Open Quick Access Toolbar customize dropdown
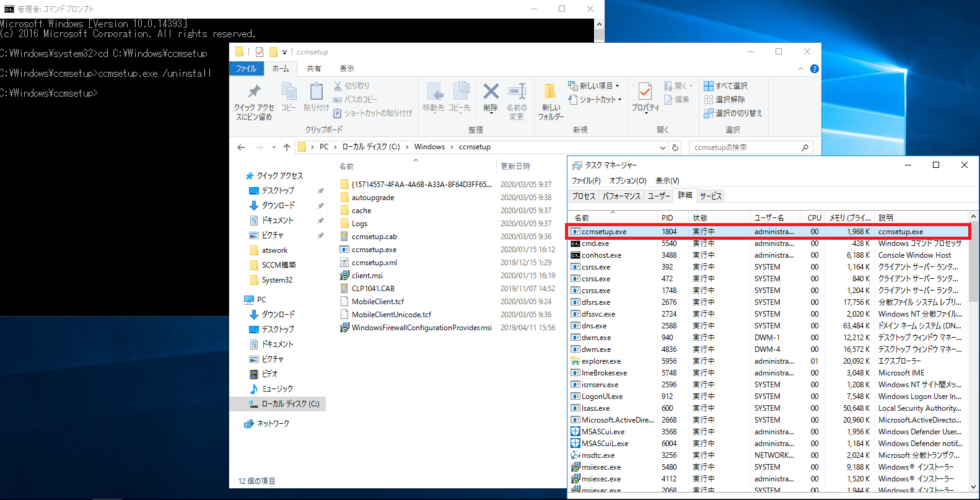 (x=284, y=52)
